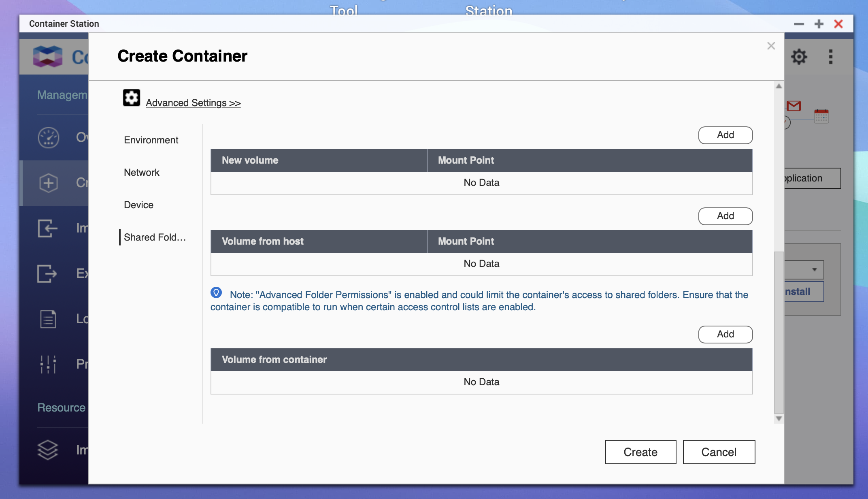Click the Export icon in sidebar
This screenshot has height=499, width=868.
tap(47, 274)
